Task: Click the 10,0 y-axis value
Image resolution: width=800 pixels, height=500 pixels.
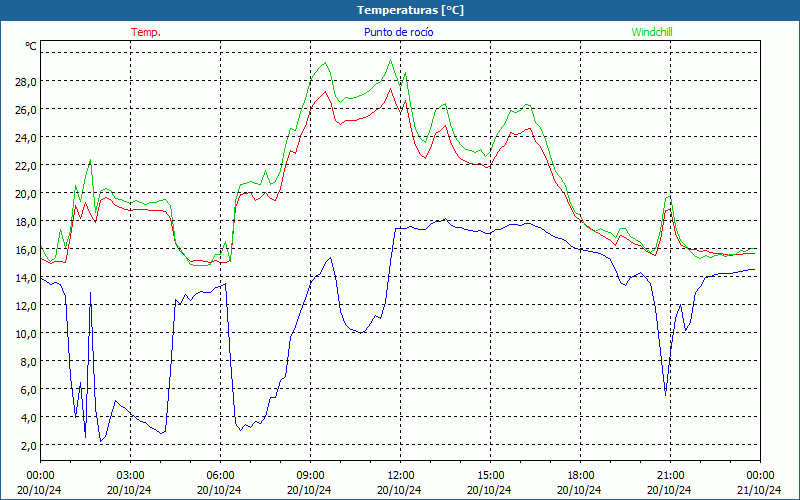Action: [26, 334]
